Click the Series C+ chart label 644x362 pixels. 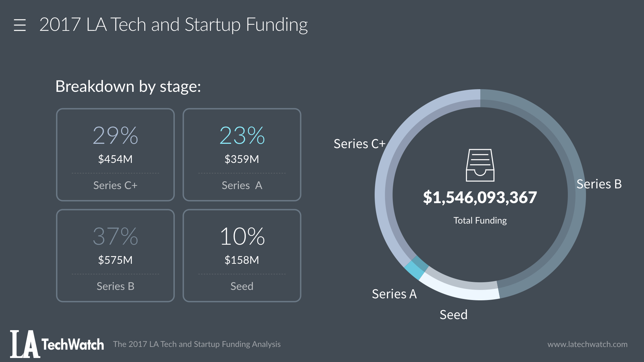[360, 144]
